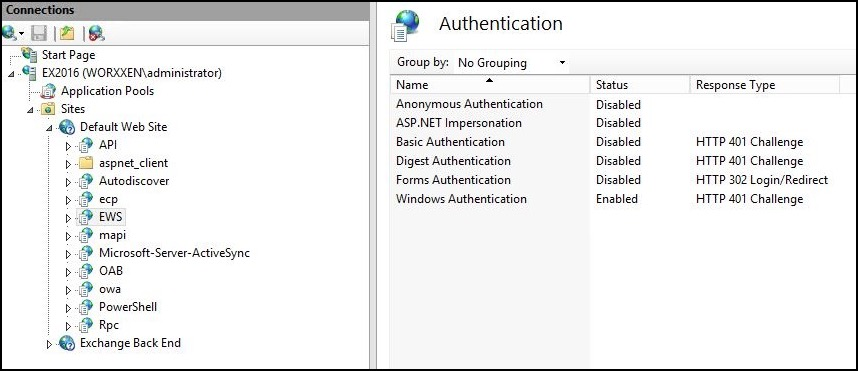This screenshot has width=858, height=371.
Task: Click the Save floppy disk toolbar icon
Action: point(39,33)
